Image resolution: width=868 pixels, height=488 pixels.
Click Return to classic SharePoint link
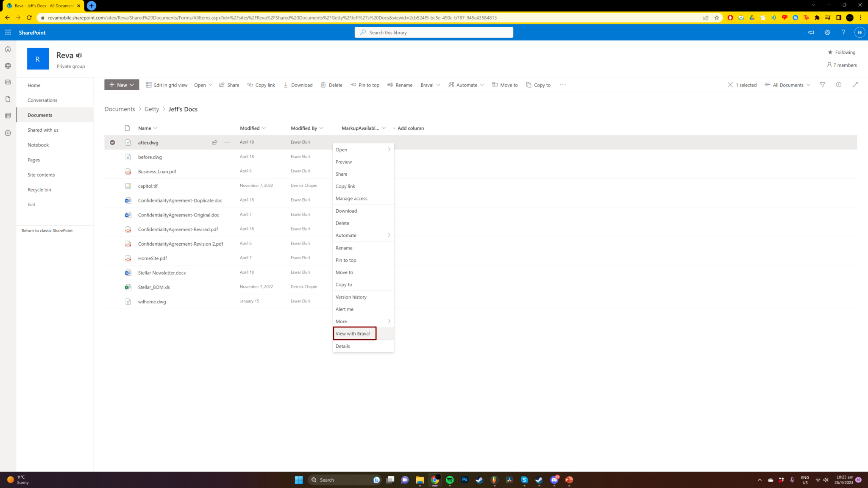47,230
